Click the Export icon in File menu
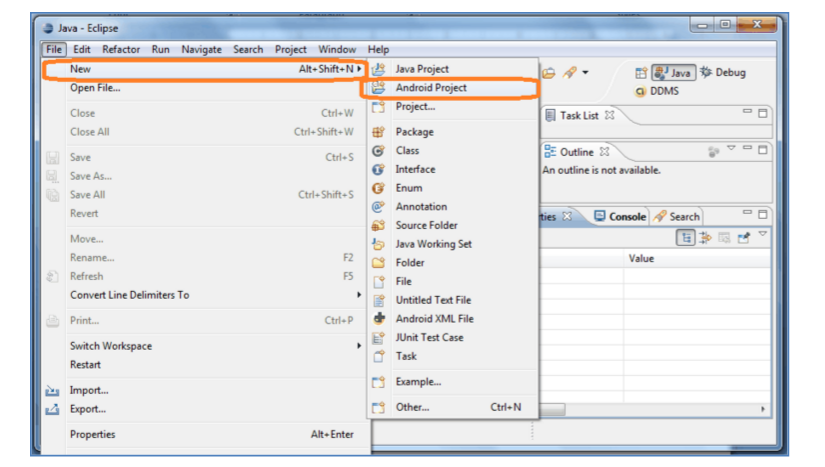Screen dimensions: 825x467 point(52,409)
